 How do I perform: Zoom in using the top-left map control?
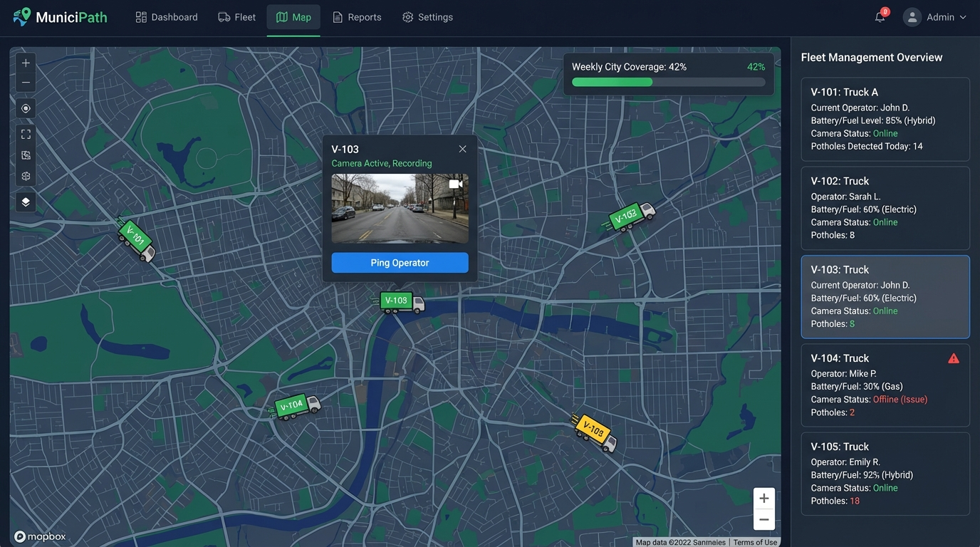(x=25, y=62)
